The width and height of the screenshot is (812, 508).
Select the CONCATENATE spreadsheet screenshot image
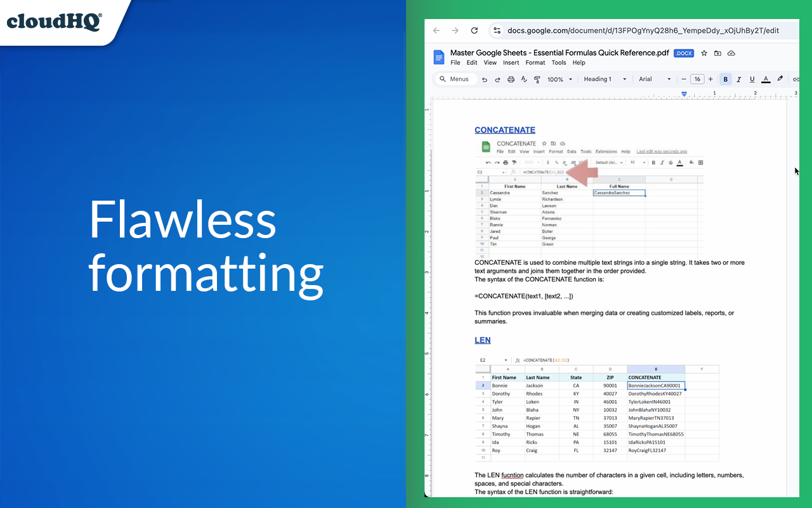click(x=589, y=198)
